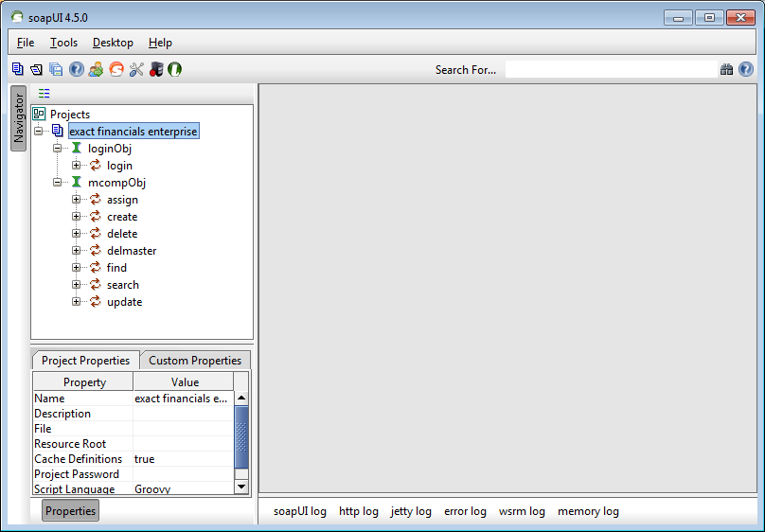Toggle the navigator tree mode list icon
This screenshot has height=532, width=765.
click(44, 93)
